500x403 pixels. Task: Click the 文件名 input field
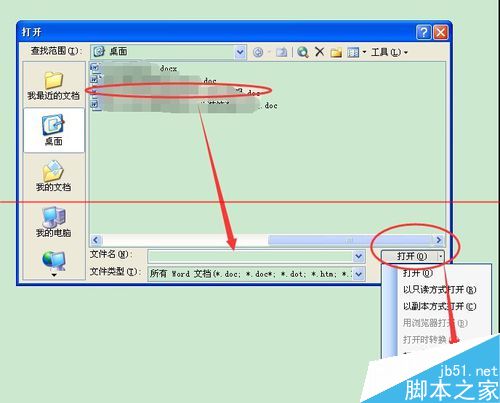250,256
